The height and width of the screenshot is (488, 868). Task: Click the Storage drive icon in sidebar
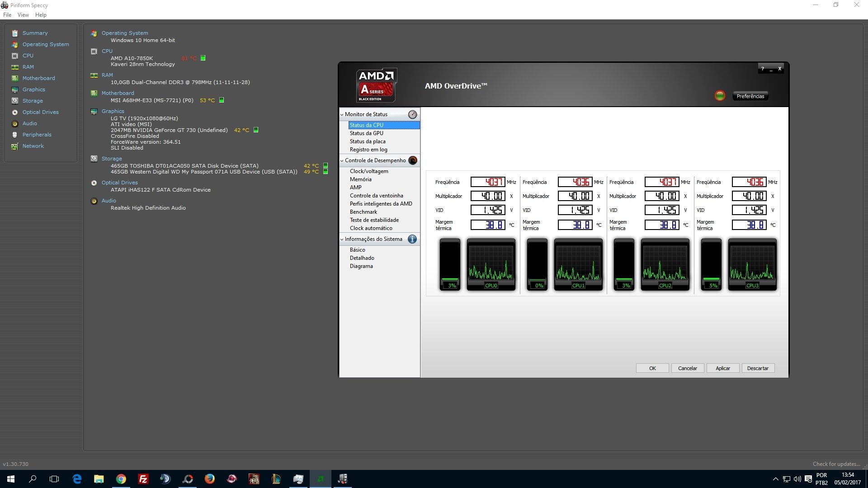(x=15, y=101)
